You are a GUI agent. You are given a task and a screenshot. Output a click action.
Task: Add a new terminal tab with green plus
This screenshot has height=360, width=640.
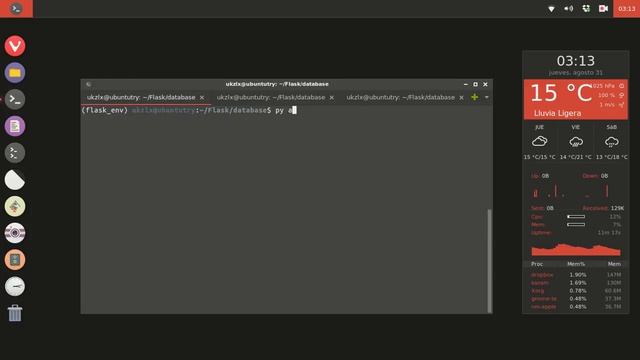[474, 97]
